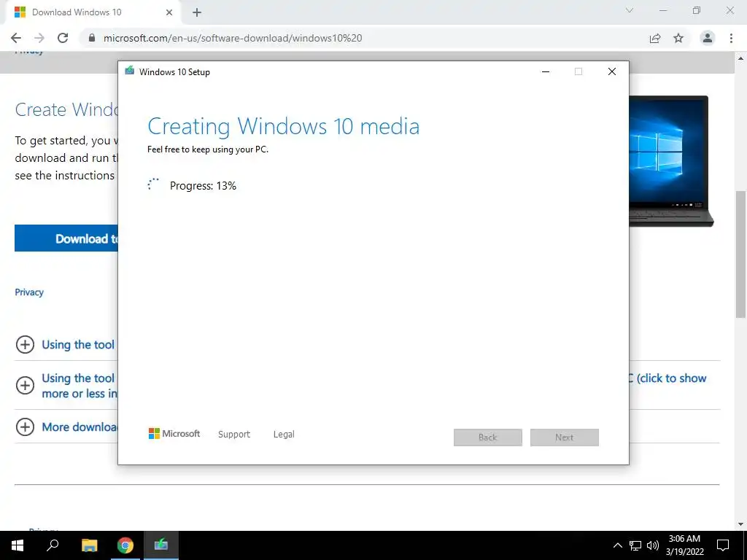The image size is (747, 560).
Task: Click the Creating Windows 10 media heading
Action: pos(284,126)
